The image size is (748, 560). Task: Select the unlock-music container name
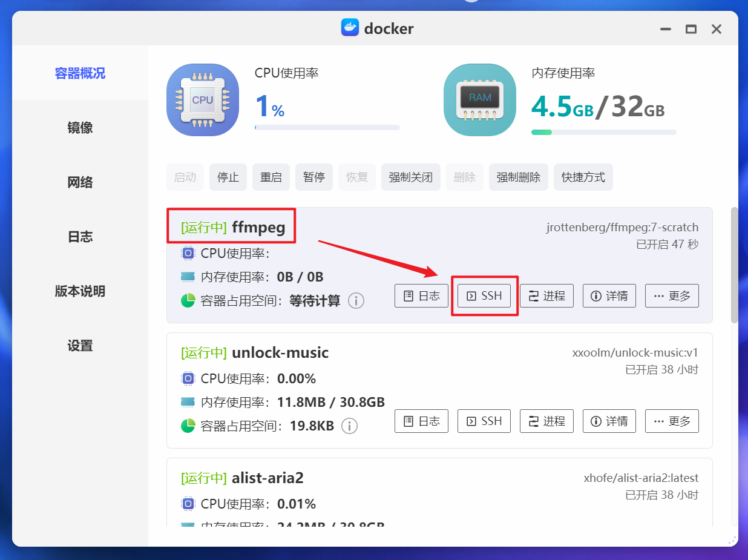click(x=280, y=352)
